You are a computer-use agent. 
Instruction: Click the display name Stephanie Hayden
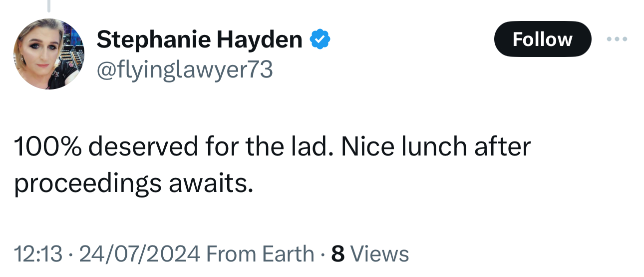pos(199,39)
